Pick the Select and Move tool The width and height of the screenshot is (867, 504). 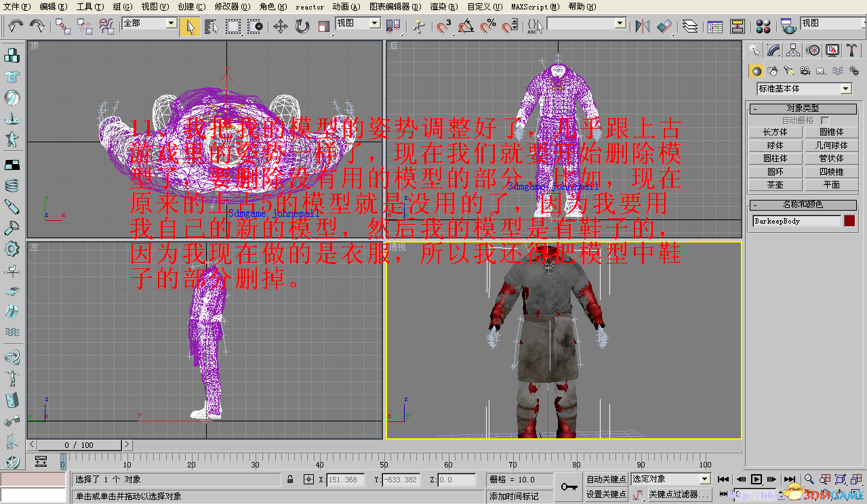[280, 26]
